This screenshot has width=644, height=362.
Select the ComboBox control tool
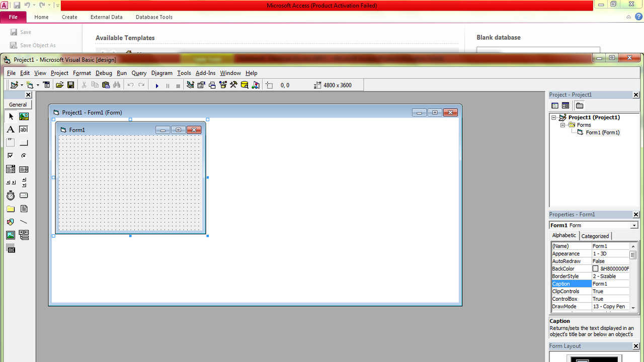[x=11, y=169]
